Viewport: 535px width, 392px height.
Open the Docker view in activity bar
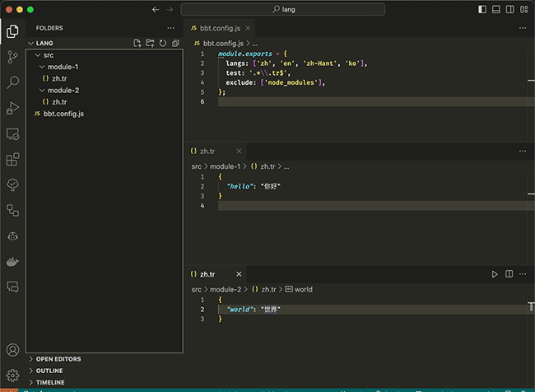pos(12,261)
